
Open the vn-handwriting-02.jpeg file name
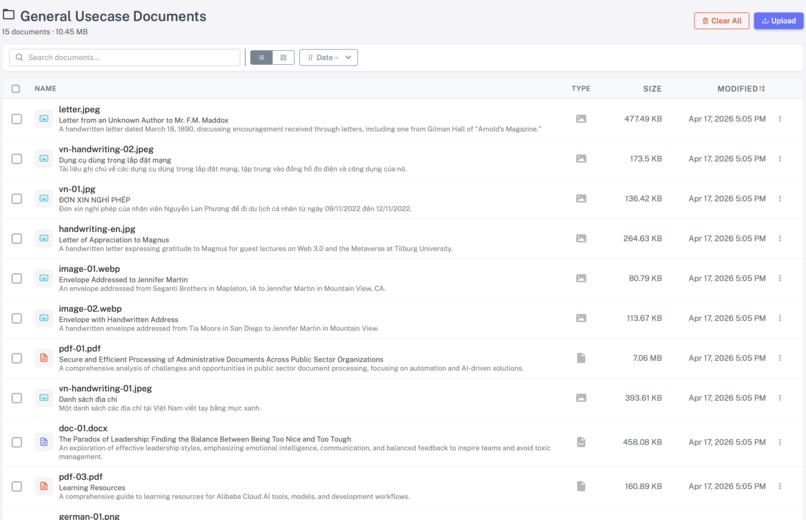(106, 149)
